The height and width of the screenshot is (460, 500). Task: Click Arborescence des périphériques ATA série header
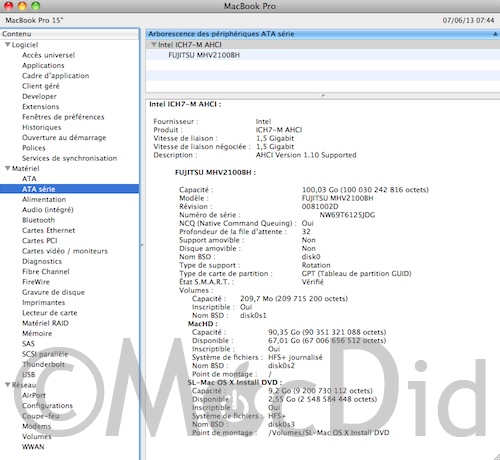click(x=323, y=34)
